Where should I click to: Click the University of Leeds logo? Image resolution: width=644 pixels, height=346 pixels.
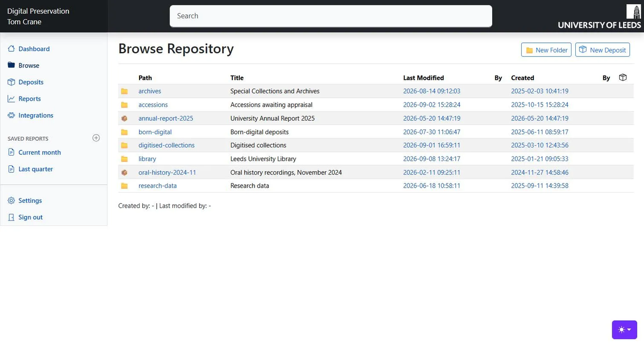pyautogui.click(x=599, y=17)
